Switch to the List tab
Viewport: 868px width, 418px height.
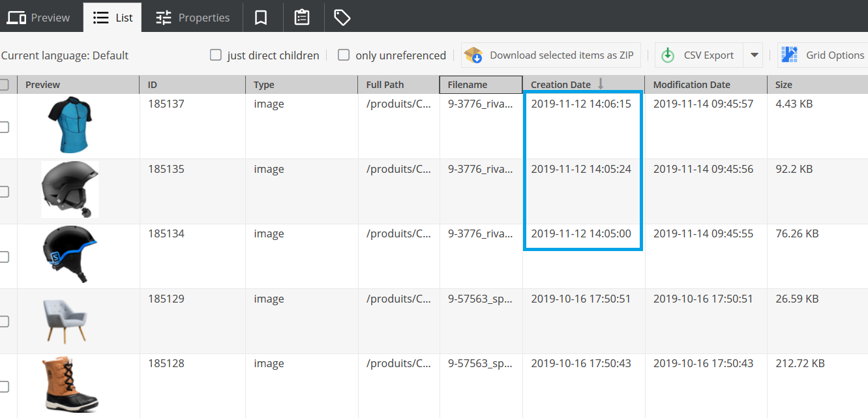tap(112, 17)
